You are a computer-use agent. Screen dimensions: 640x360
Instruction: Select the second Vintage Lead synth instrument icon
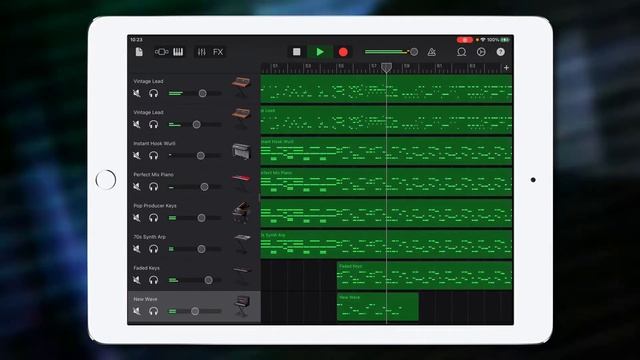(241, 118)
